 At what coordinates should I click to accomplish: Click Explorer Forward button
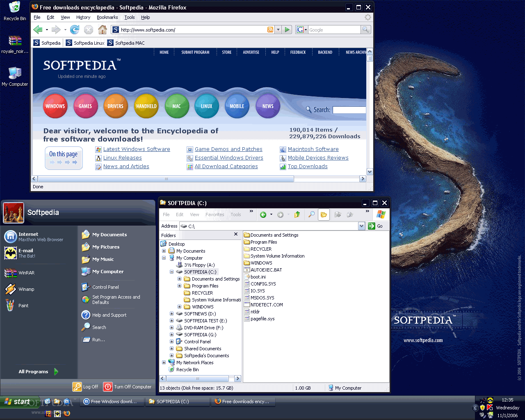[x=281, y=215]
